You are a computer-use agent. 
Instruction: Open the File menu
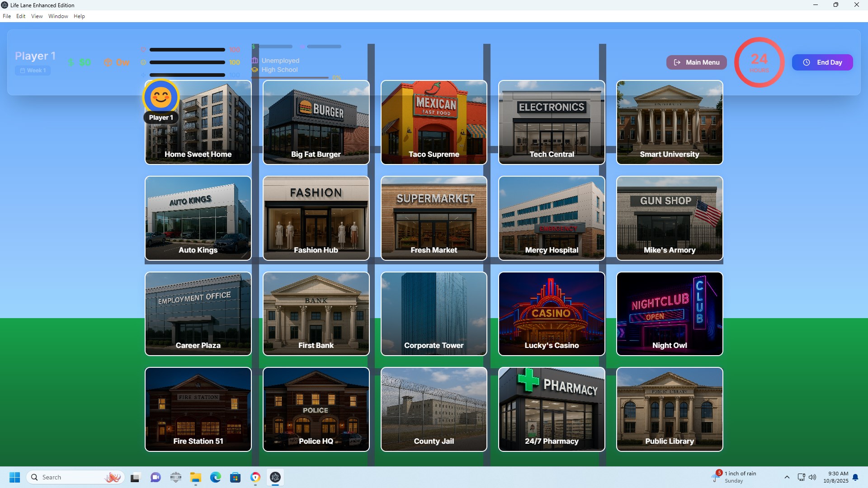(x=7, y=16)
